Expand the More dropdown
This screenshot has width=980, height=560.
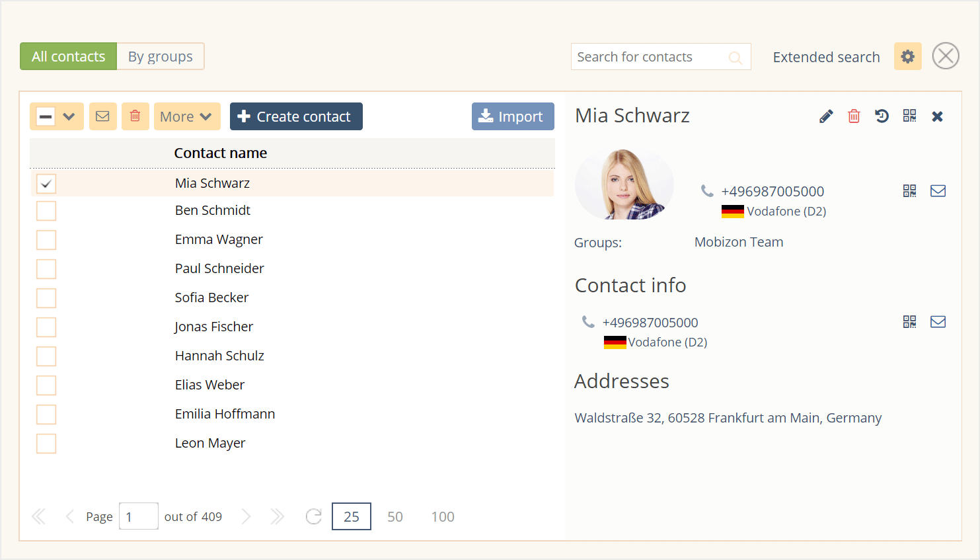click(x=187, y=116)
